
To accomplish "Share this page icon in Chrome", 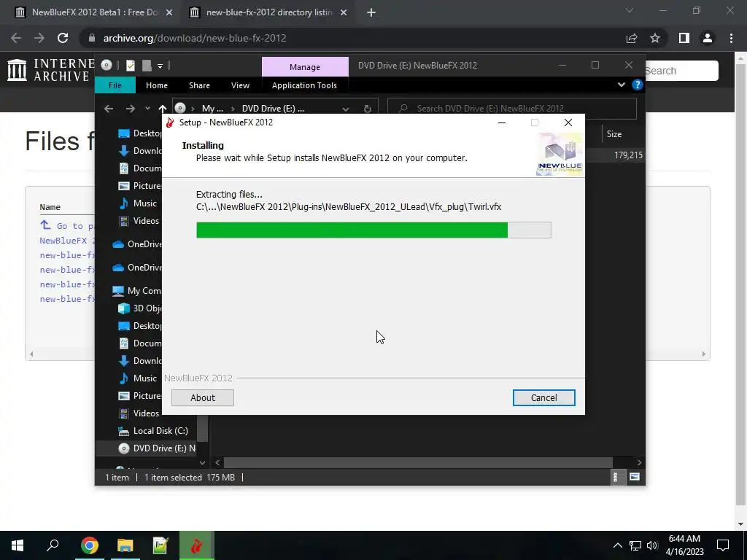I will (632, 38).
